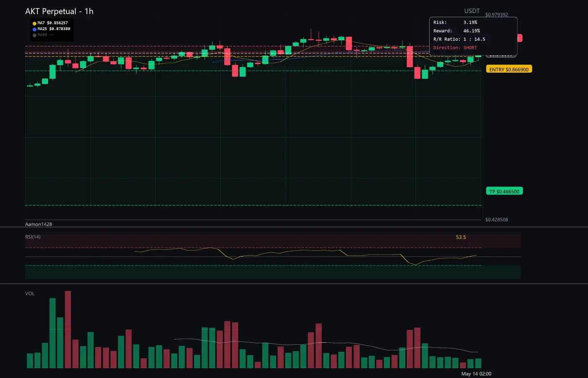Click the RSI(14) indicator label

[33, 237]
